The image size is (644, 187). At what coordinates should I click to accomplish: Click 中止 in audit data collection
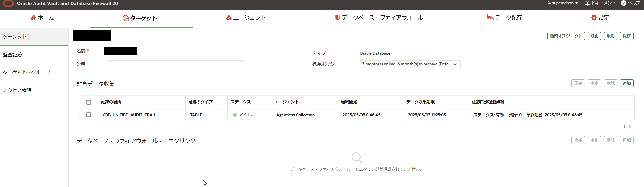click(594, 83)
